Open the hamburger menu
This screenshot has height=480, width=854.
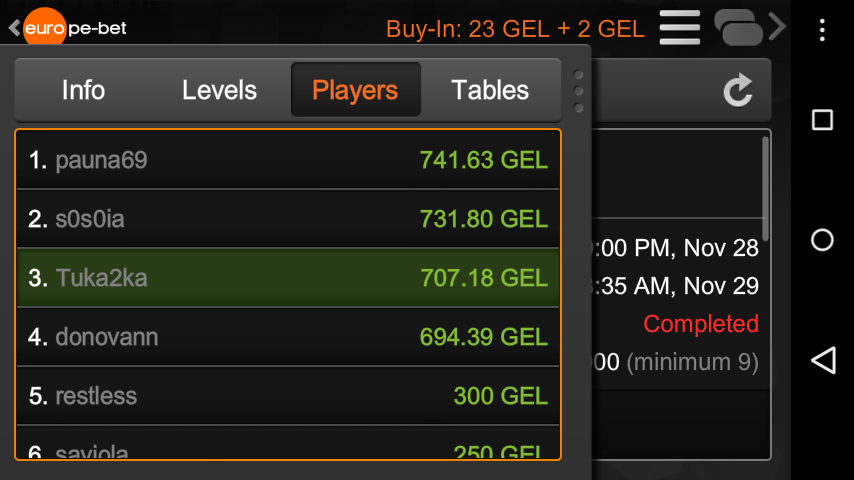680,27
